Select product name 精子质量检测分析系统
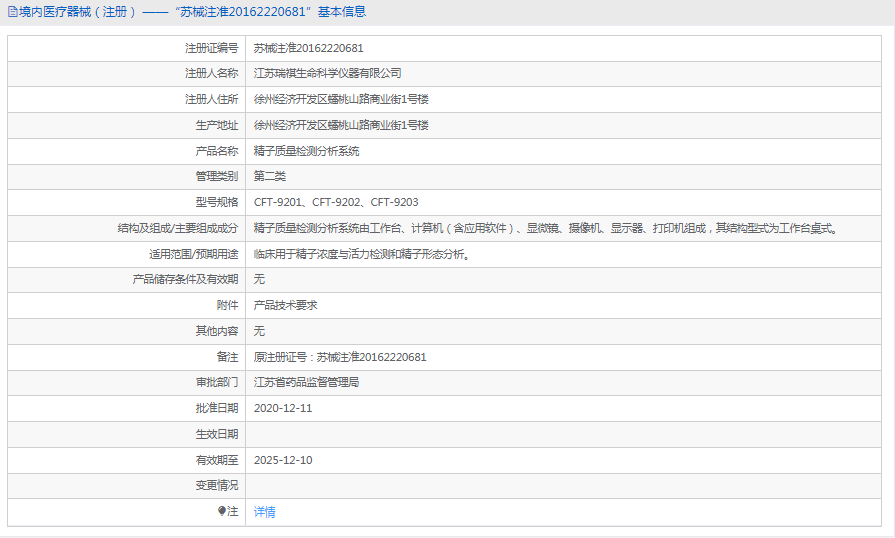This screenshot has width=895, height=538. click(307, 151)
